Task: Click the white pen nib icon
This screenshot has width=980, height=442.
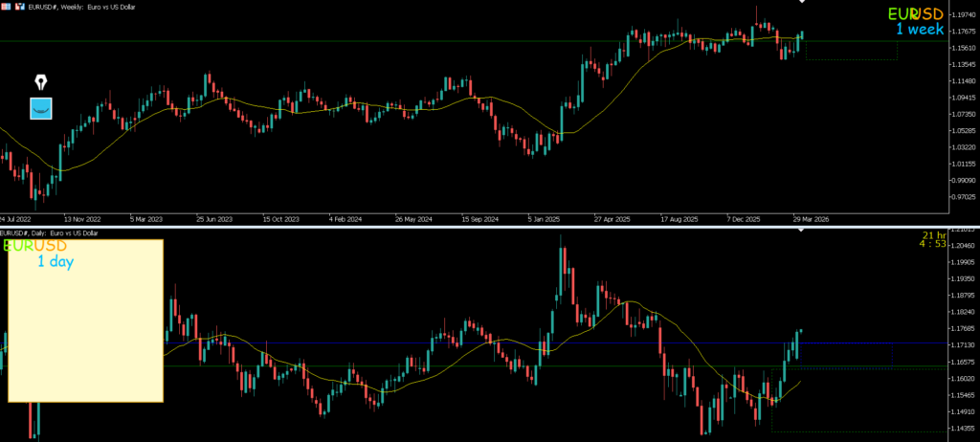Action: coord(41,81)
